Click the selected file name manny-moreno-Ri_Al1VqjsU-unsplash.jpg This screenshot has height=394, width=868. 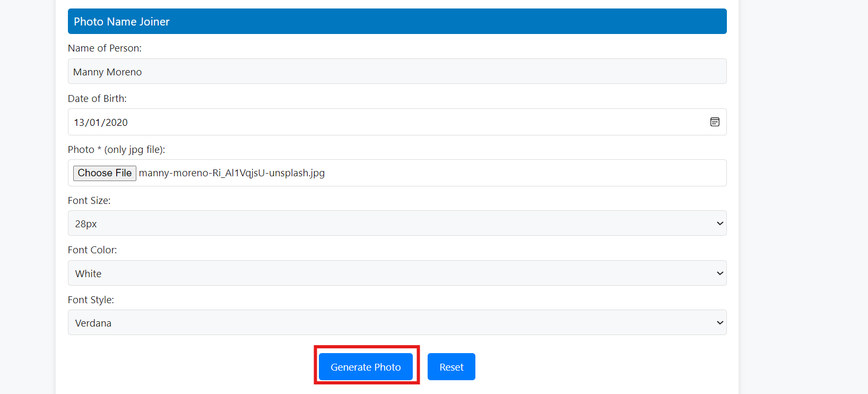232,173
